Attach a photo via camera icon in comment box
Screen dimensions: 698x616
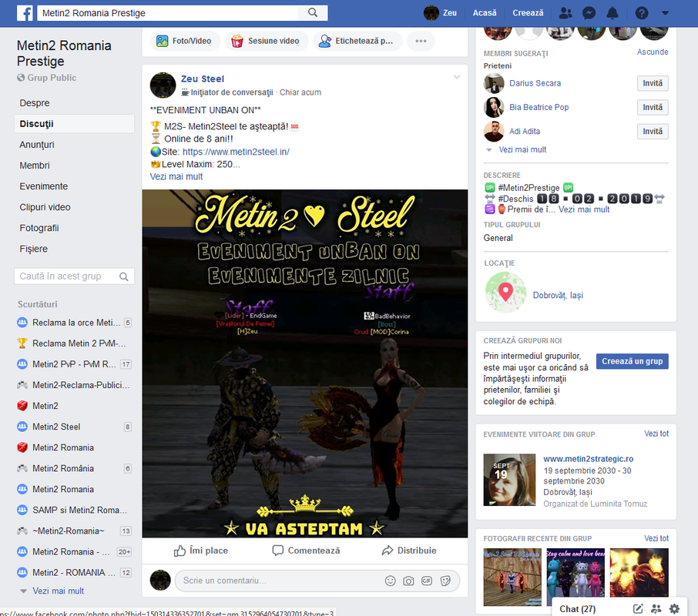pos(408,581)
